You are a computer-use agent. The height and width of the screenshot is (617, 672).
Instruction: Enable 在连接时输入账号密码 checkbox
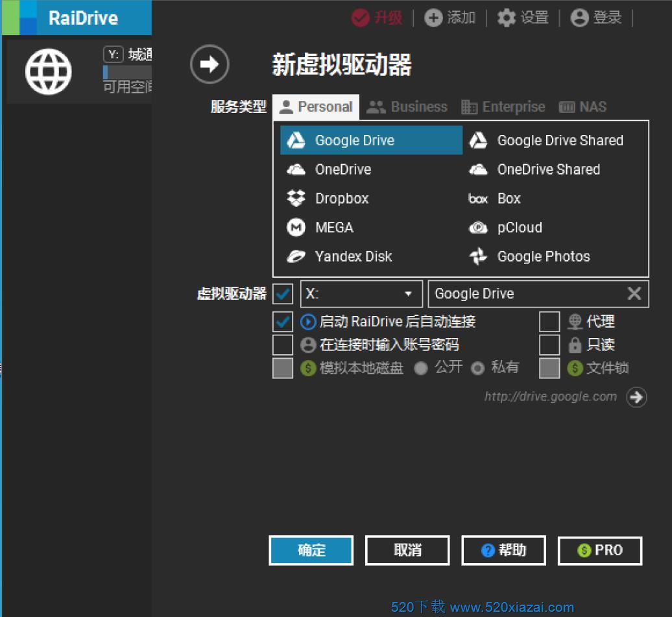point(283,345)
